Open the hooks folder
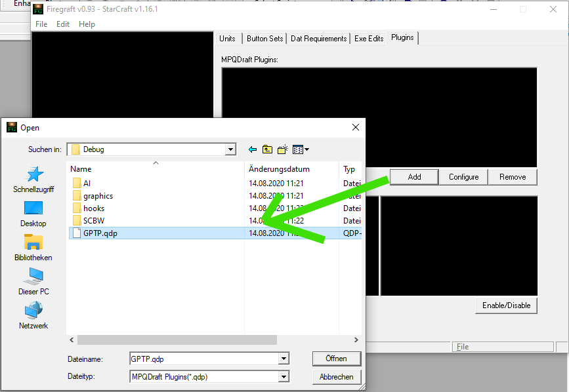This screenshot has width=569, height=392. pos(93,208)
